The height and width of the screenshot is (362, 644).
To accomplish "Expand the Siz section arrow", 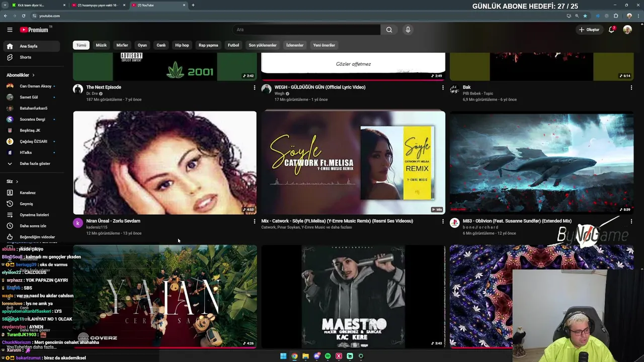I will pyautogui.click(x=17, y=182).
